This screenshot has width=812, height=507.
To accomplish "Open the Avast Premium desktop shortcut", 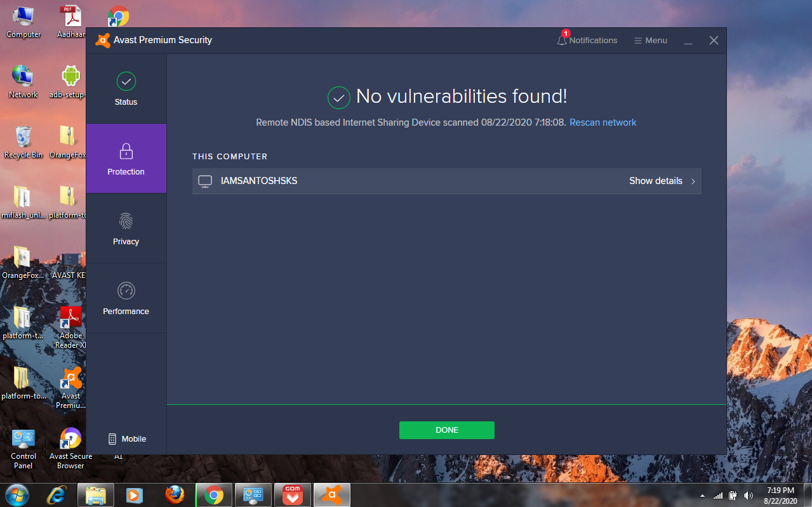I will (70, 388).
